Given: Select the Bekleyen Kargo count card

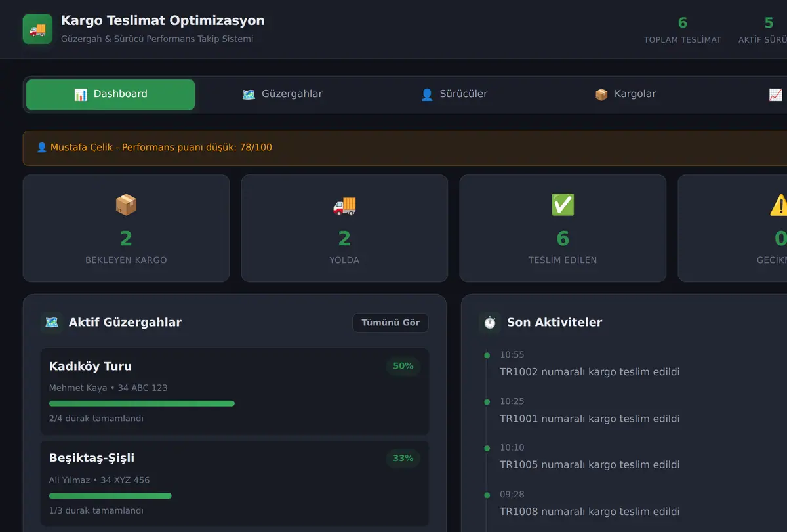Looking at the screenshot, I should [x=126, y=228].
